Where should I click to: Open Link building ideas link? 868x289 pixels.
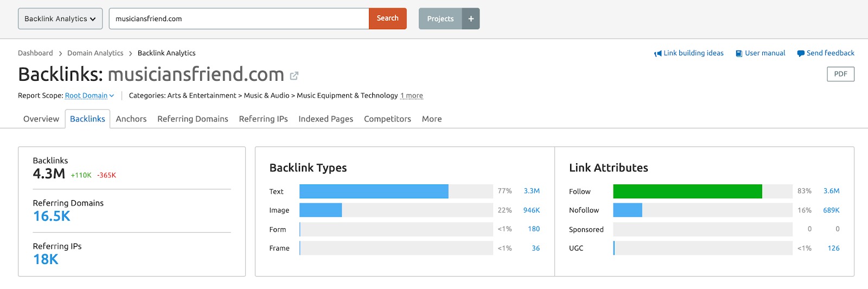pos(693,53)
